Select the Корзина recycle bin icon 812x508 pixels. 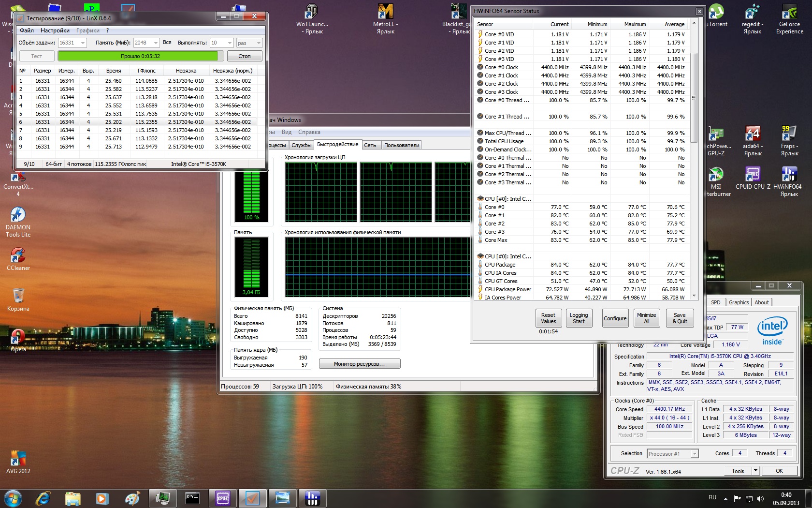[x=18, y=300]
